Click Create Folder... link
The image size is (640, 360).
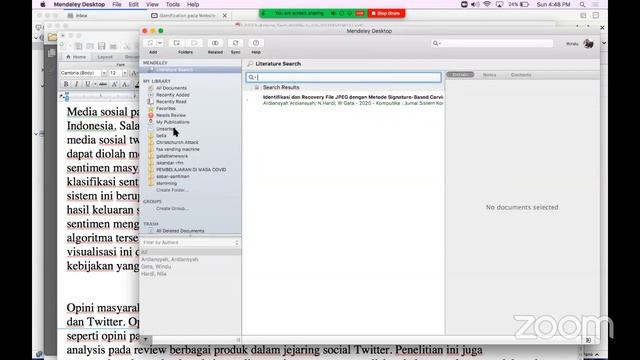click(x=172, y=190)
